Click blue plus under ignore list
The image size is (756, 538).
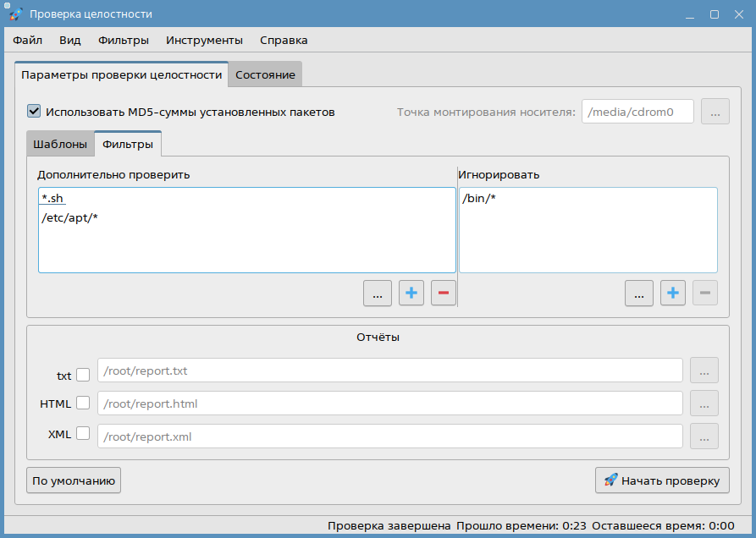click(x=673, y=294)
